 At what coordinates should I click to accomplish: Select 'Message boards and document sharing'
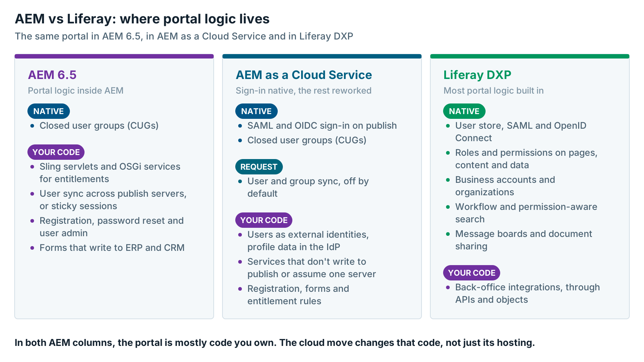[x=524, y=240]
